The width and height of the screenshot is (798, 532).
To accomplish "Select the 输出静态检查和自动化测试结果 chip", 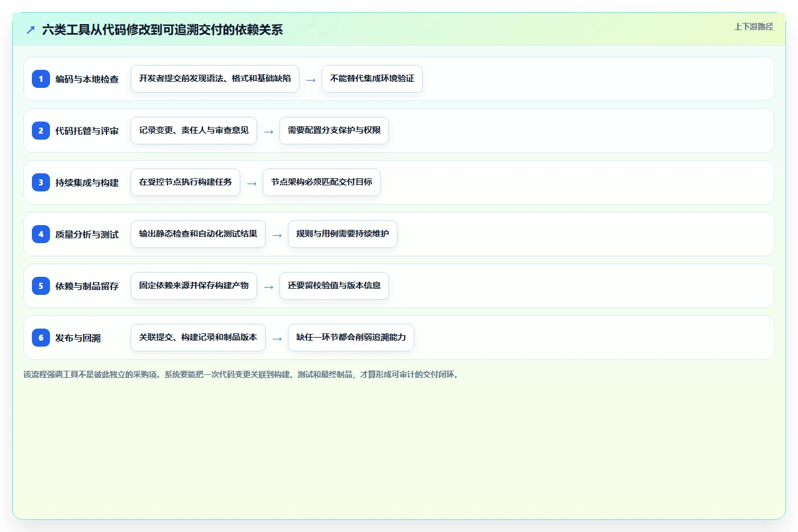I will pos(198,234).
